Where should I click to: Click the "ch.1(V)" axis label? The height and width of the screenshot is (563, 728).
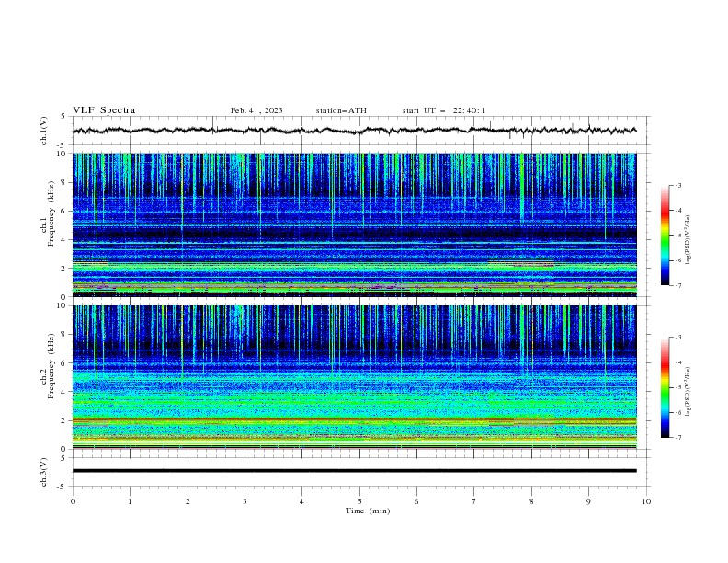tap(44, 131)
